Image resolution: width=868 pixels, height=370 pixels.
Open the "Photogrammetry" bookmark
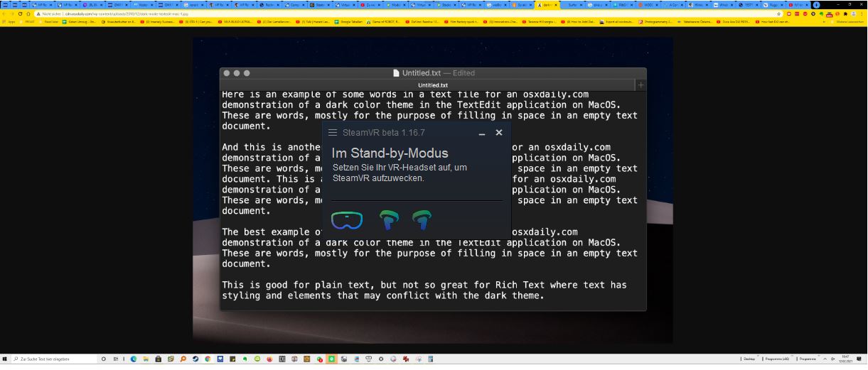click(x=658, y=22)
